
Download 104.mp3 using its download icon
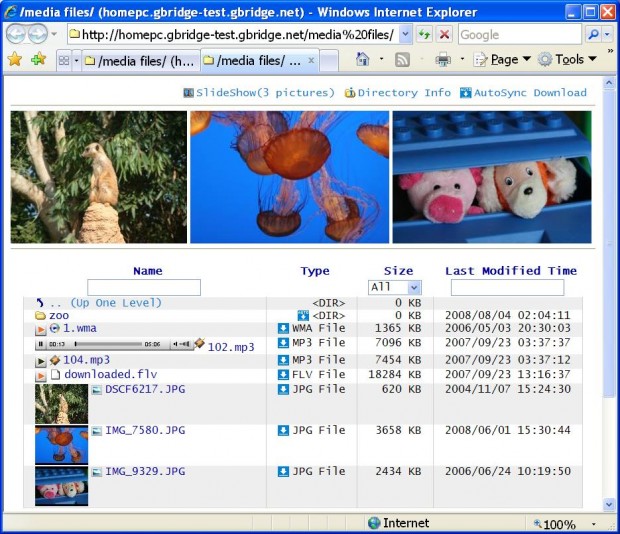(x=283, y=360)
